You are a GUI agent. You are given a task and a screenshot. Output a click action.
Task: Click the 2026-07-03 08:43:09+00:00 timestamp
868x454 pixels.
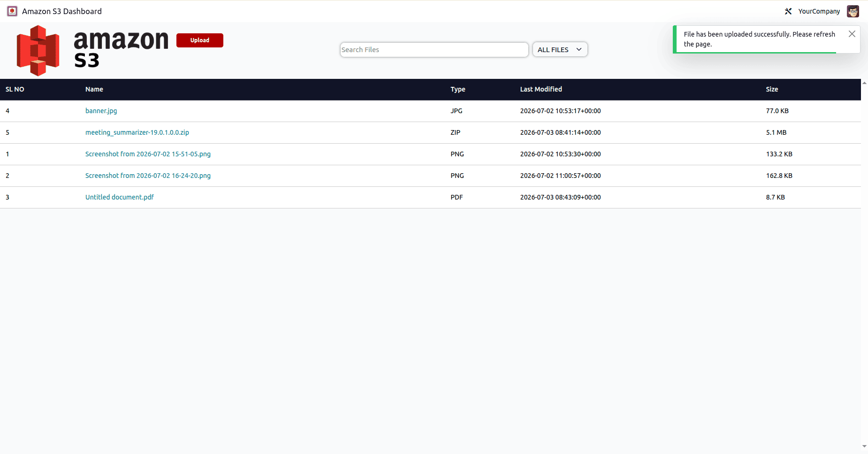pyautogui.click(x=561, y=197)
